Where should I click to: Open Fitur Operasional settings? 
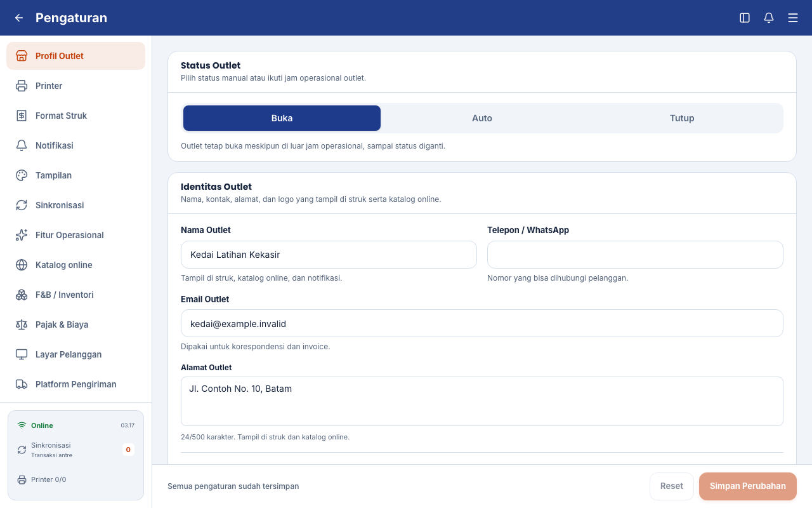click(75, 235)
